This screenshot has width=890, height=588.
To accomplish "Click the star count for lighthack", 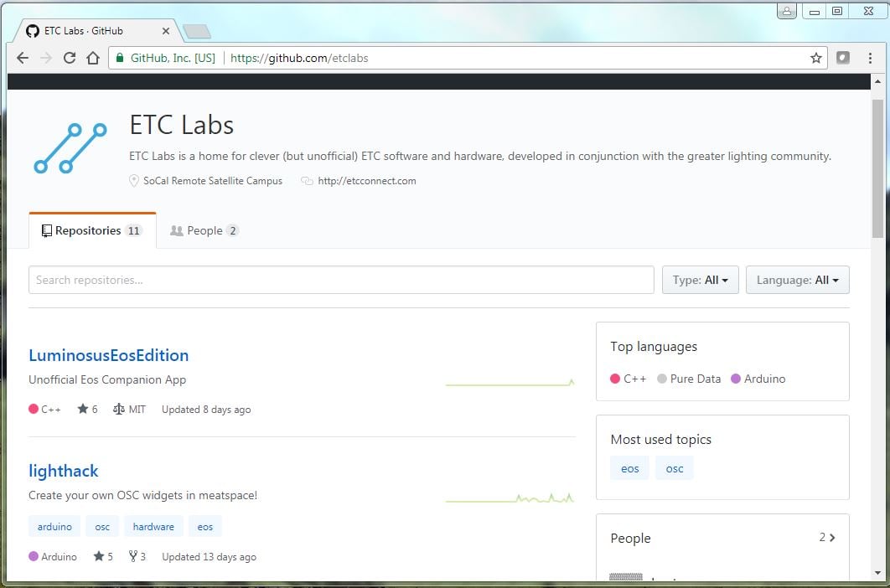I will tap(103, 557).
